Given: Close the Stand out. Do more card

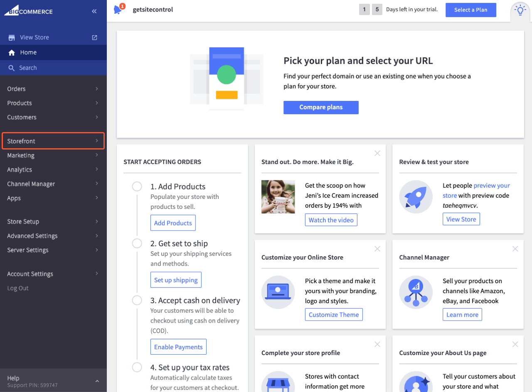Looking at the screenshot, I should (x=377, y=153).
